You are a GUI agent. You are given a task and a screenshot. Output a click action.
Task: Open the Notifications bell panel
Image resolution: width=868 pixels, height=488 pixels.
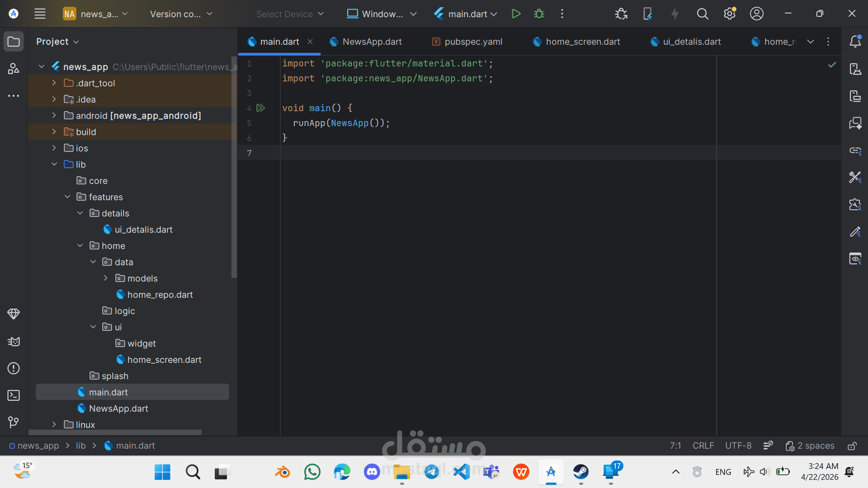855,42
